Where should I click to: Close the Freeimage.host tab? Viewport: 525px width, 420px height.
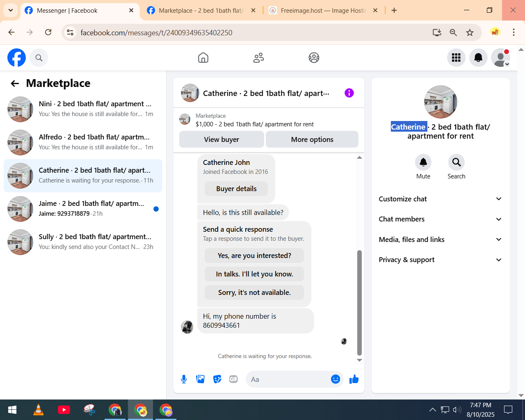(x=375, y=11)
